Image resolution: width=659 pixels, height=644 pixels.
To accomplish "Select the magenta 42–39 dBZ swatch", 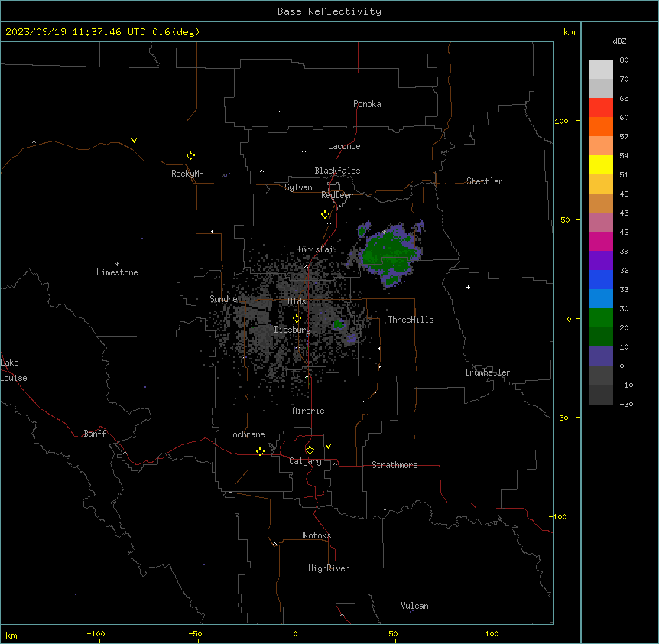I will point(601,241).
